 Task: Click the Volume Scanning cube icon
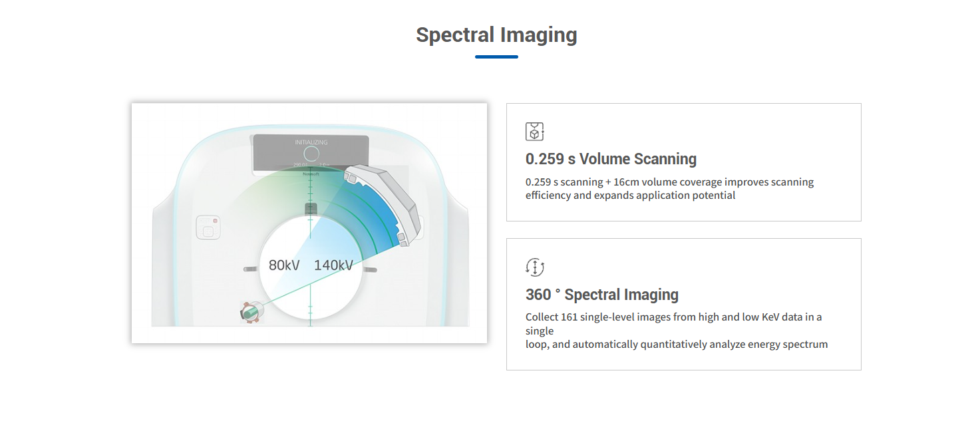tap(535, 132)
